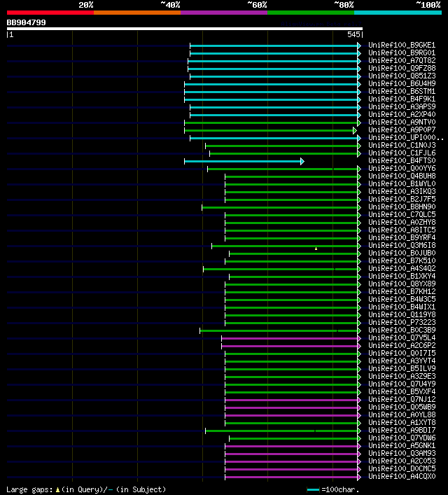Select the UniRef100_A3IKQ3 label
This screenshot has width=448, height=495.
pyautogui.click(x=402, y=191)
